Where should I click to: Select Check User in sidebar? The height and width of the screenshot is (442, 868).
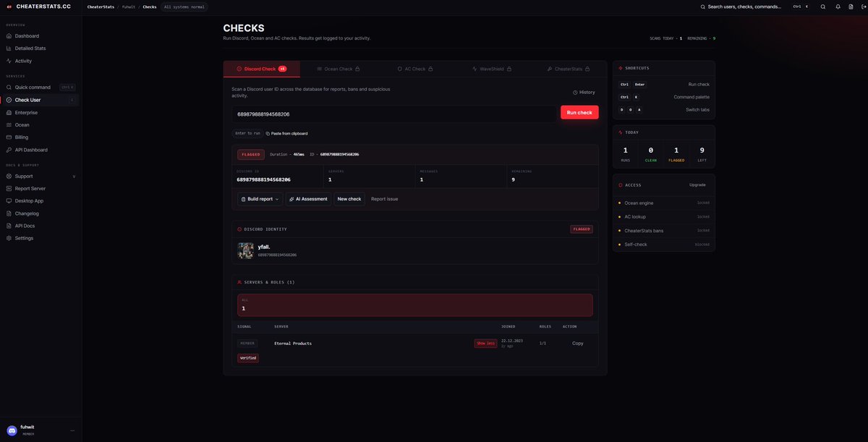[41, 100]
